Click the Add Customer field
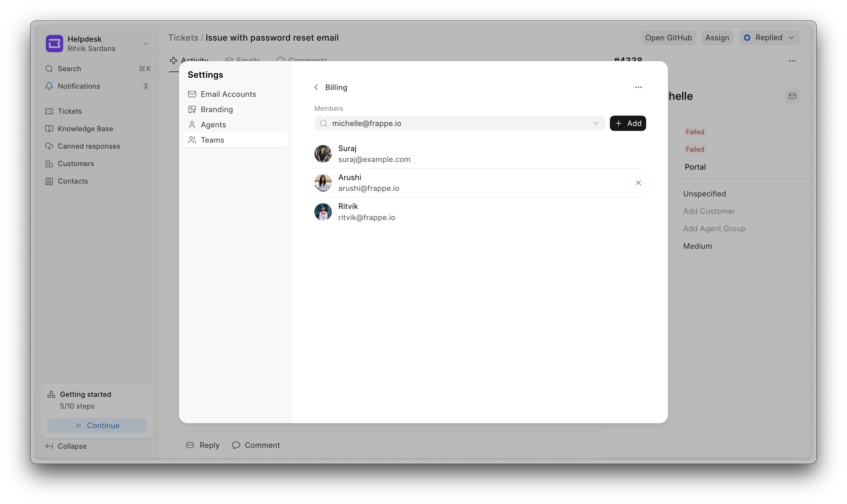This screenshot has width=847, height=504. click(x=709, y=211)
